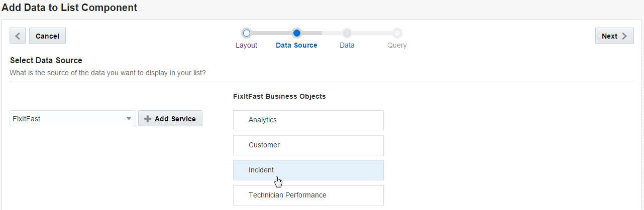Select the Incident business object
Image resolution: width=644 pixels, height=210 pixels.
click(308, 170)
